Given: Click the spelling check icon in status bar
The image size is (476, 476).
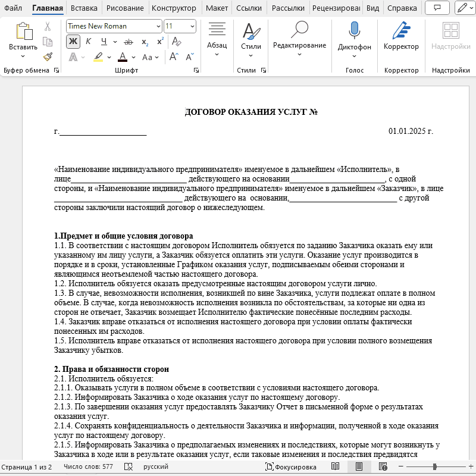Looking at the screenshot, I should tap(128, 467).
